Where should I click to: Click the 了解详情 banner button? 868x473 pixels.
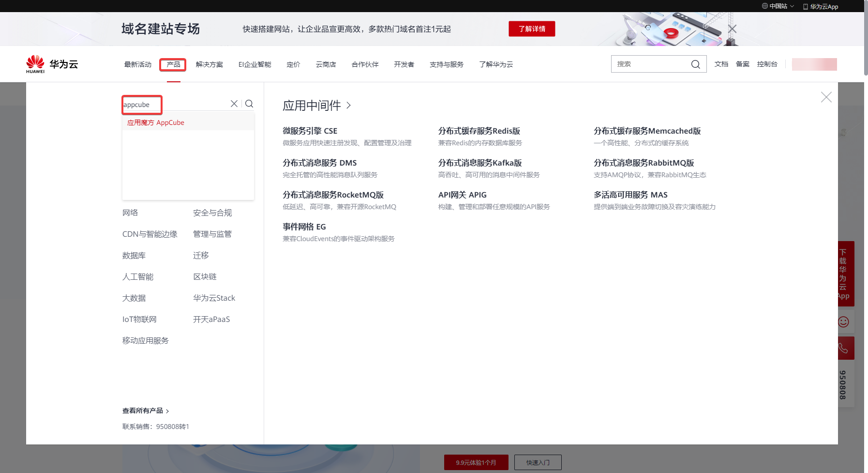(532, 29)
